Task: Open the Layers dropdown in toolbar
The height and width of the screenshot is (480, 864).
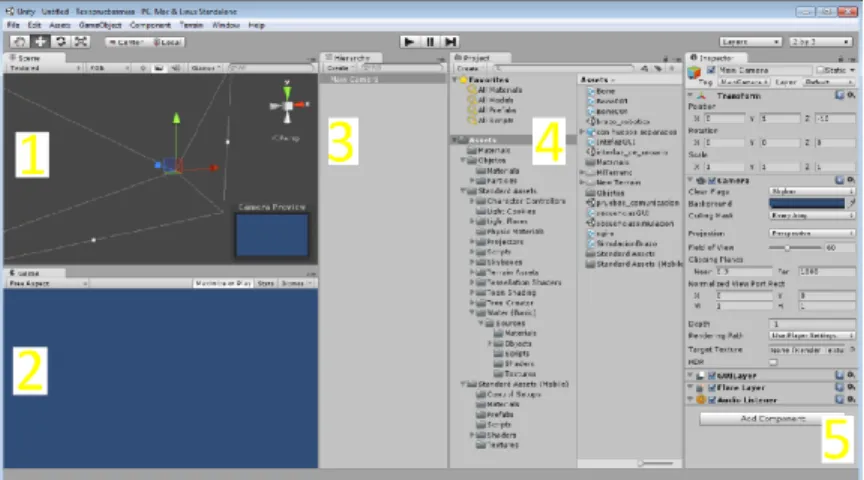Action: pos(750,42)
